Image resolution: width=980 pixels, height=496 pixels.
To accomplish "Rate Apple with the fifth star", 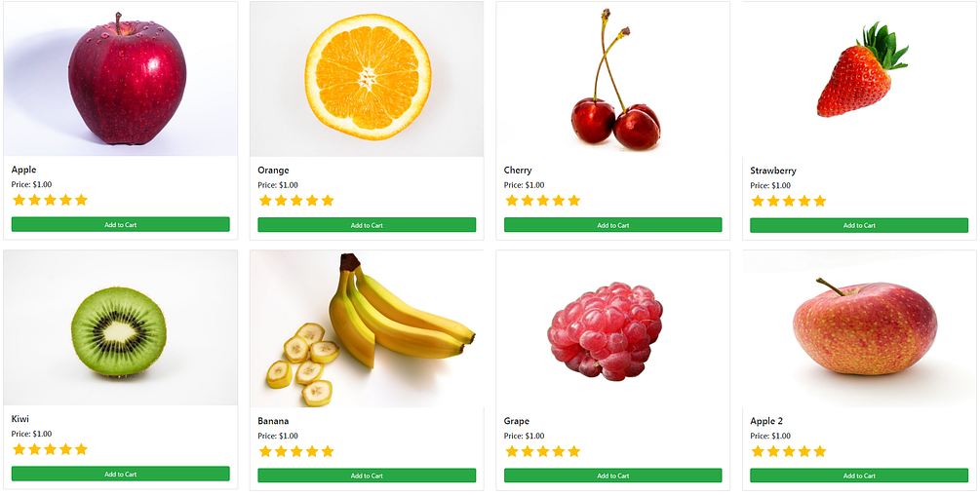I will click(x=81, y=200).
